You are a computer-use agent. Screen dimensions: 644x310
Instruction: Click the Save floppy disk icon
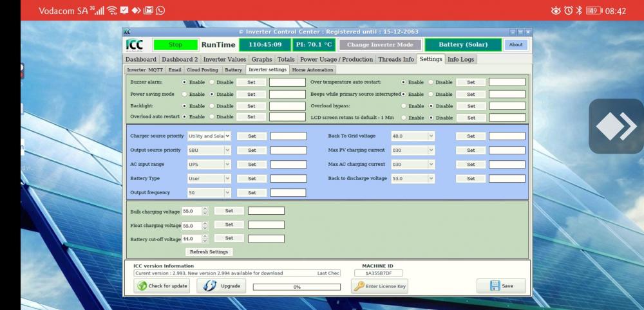tap(495, 286)
